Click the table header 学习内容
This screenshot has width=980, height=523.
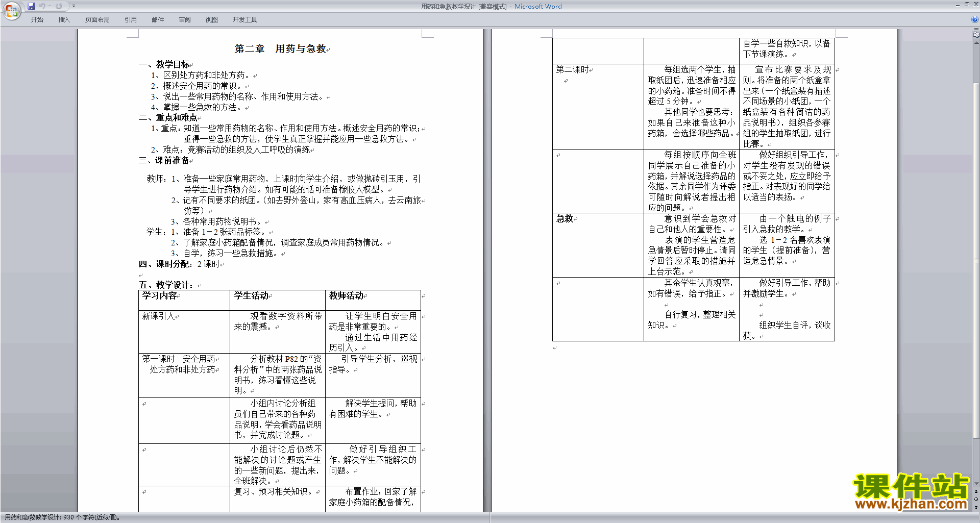pyautogui.click(x=159, y=295)
